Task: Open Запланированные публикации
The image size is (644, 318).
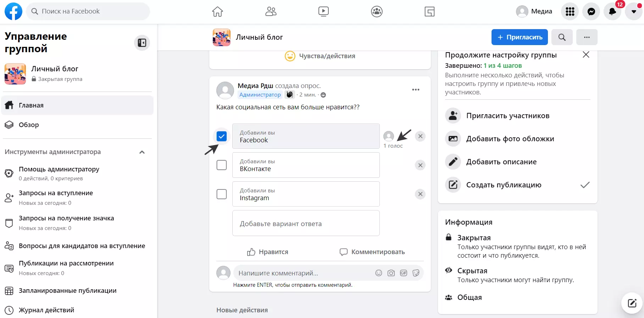Action: (x=77, y=291)
